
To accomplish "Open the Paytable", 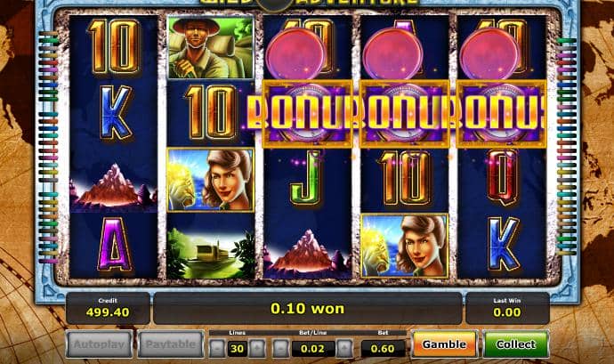I will (171, 344).
